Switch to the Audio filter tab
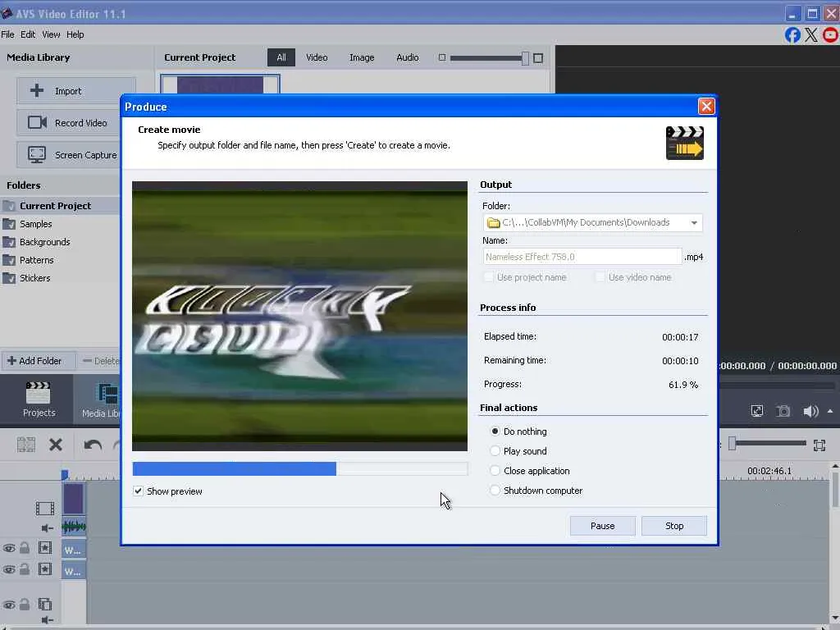The width and height of the screenshot is (840, 630). click(x=407, y=57)
